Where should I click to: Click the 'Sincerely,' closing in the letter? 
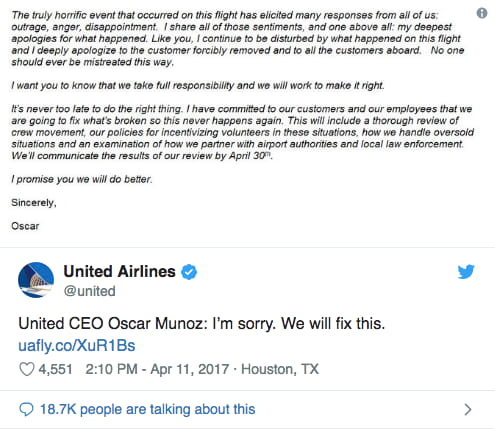tap(34, 203)
